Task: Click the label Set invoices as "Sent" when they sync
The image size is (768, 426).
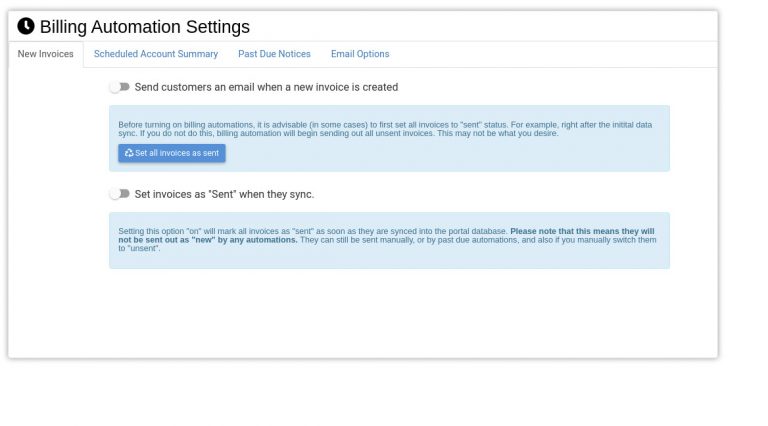Action: (224, 194)
